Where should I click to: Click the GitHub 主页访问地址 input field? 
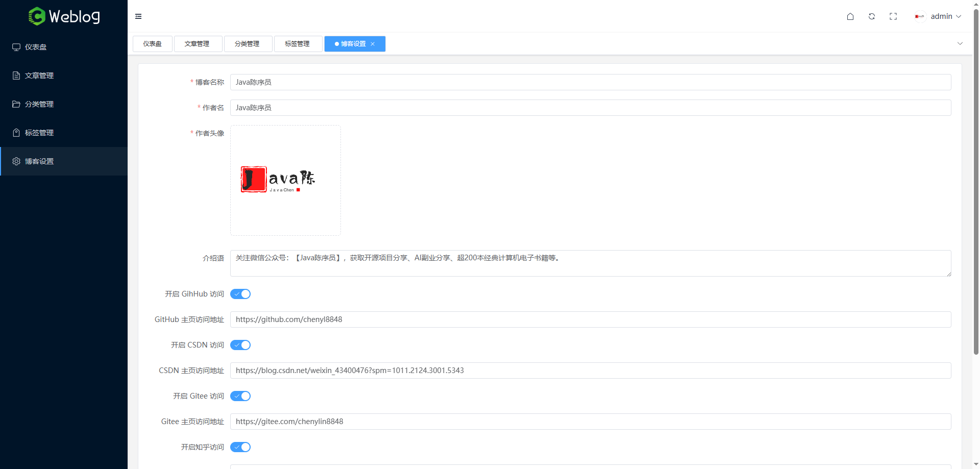[x=590, y=319]
